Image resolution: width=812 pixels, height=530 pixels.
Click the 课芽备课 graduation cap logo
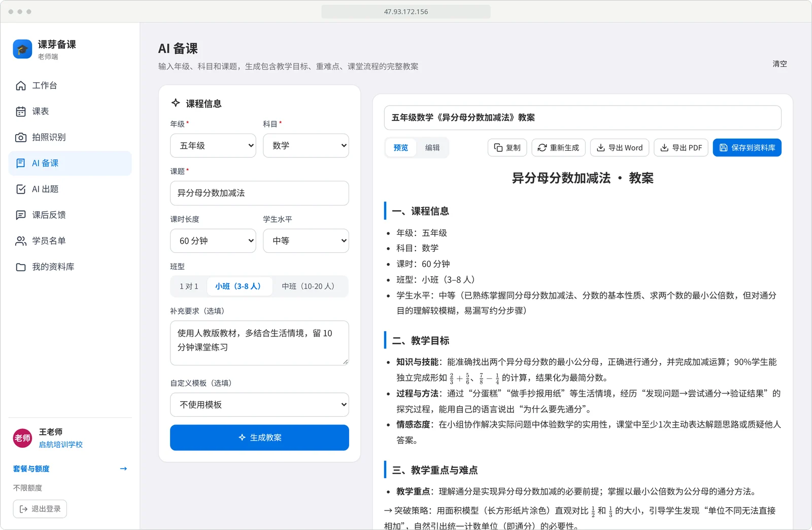[22, 49]
